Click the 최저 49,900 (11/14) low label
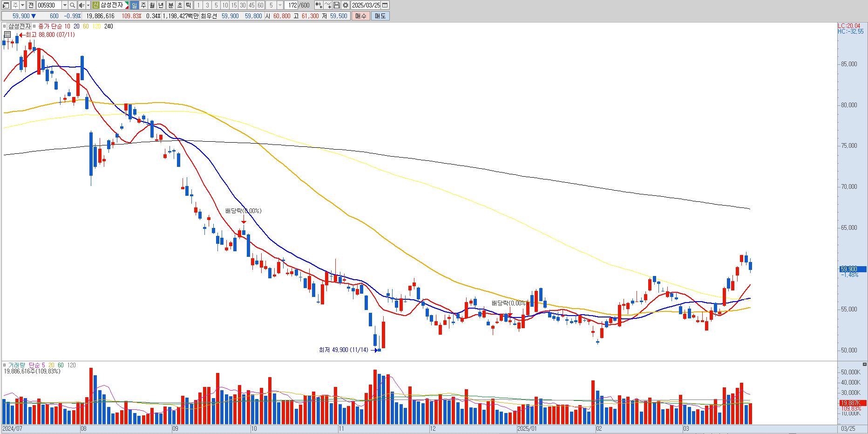Screen dimensions: 868x434 click(343, 350)
